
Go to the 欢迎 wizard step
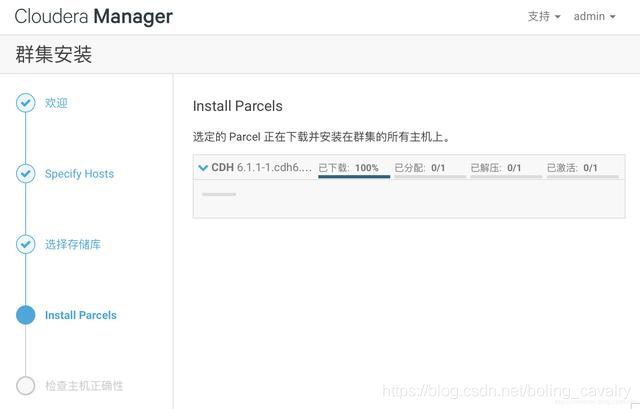coord(56,103)
